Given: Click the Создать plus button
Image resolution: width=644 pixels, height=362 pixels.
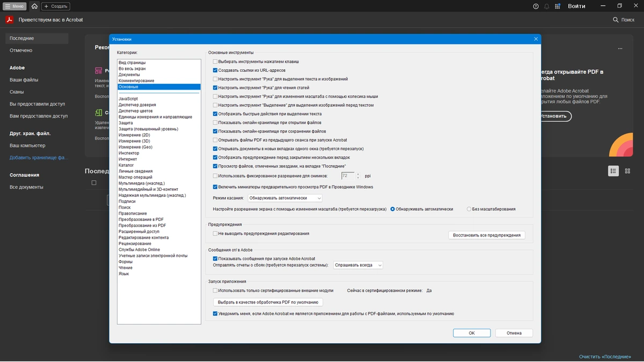Looking at the screenshot, I should 55,6.
